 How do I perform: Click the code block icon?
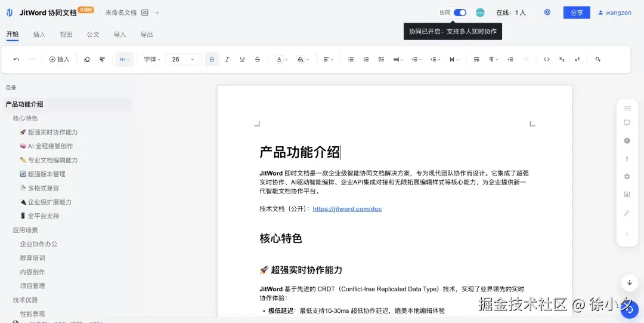546,59
